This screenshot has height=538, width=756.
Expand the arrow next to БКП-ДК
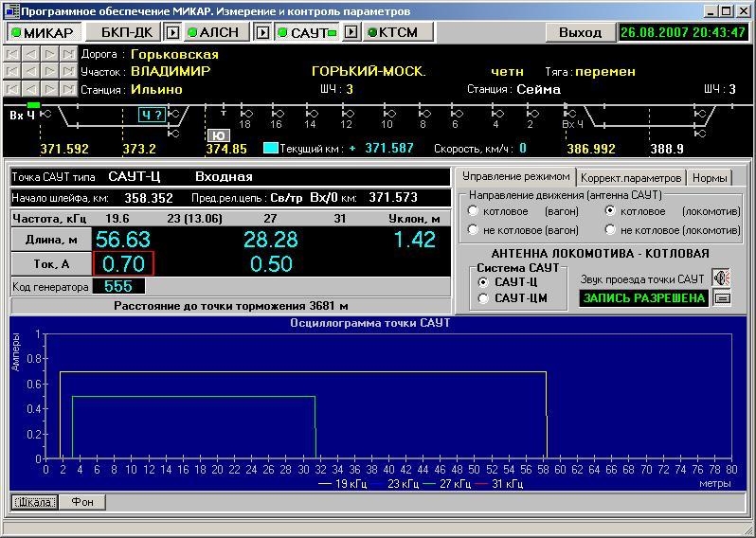pyautogui.click(x=172, y=32)
